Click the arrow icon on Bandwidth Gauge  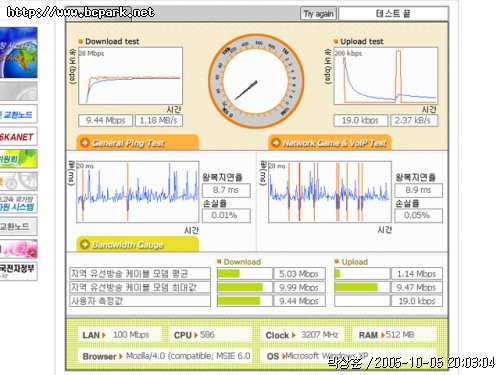click(x=85, y=244)
